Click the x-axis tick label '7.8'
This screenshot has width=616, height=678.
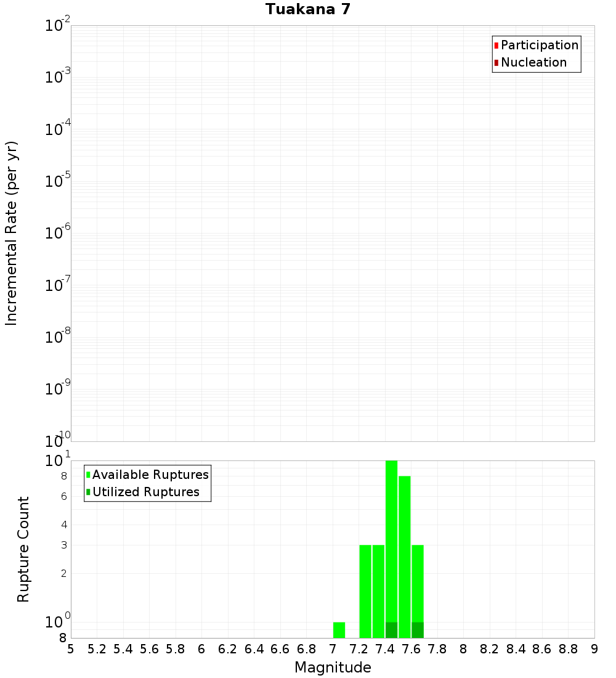click(437, 650)
